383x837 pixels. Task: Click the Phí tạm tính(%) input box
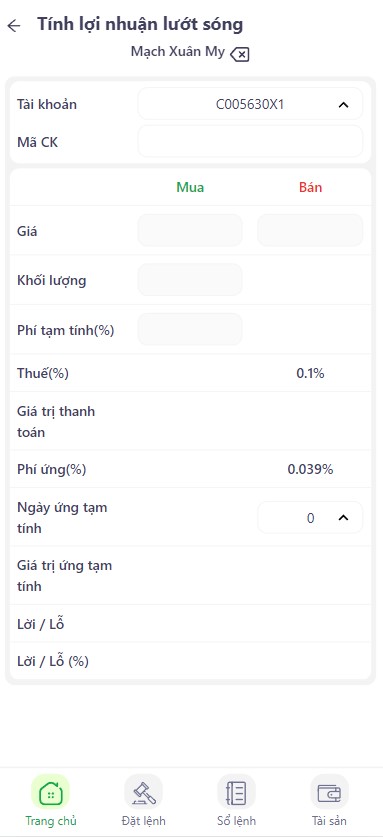(190, 329)
